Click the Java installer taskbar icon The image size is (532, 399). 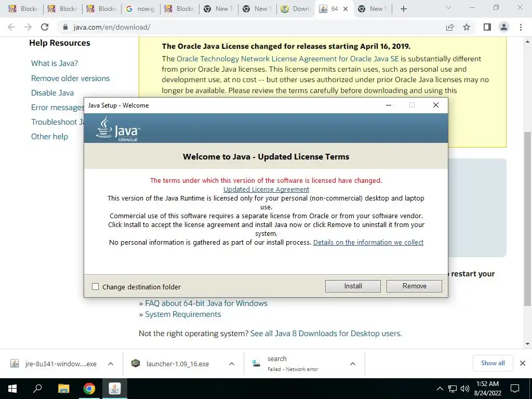[115, 389]
